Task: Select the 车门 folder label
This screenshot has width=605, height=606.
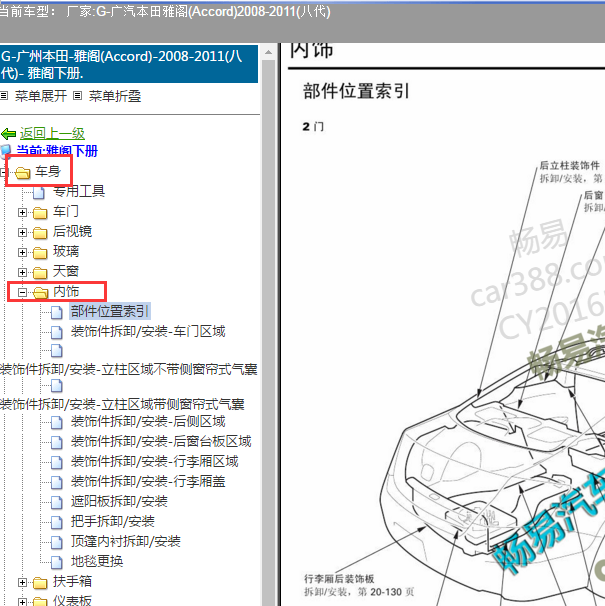Action: click(x=66, y=211)
